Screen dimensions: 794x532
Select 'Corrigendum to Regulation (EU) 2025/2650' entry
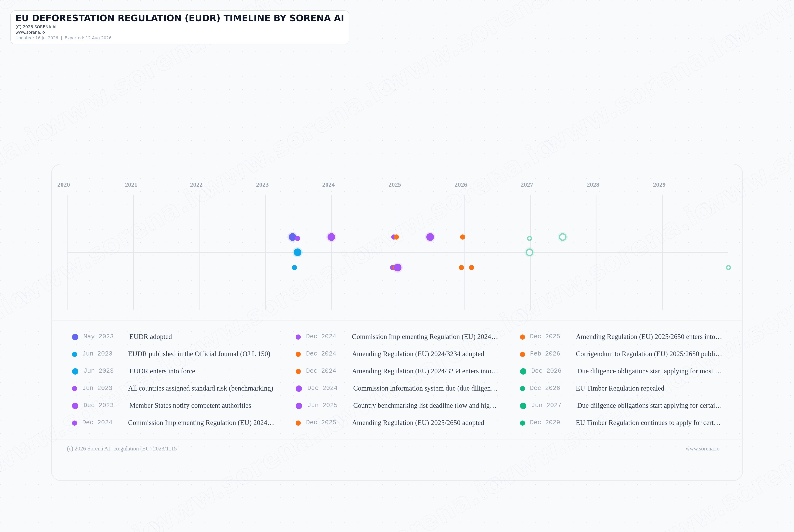click(x=649, y=354)
